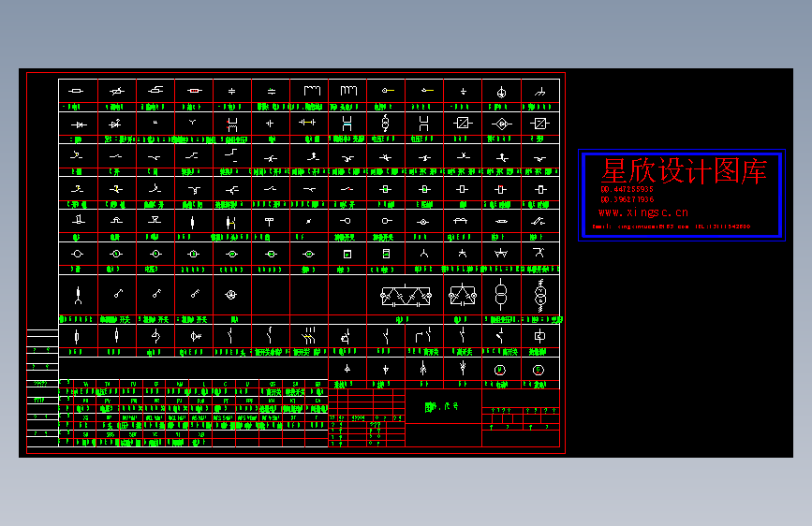
Task: Click the chassis ground symbol in the top-row last cell
Action: [539, 92]
